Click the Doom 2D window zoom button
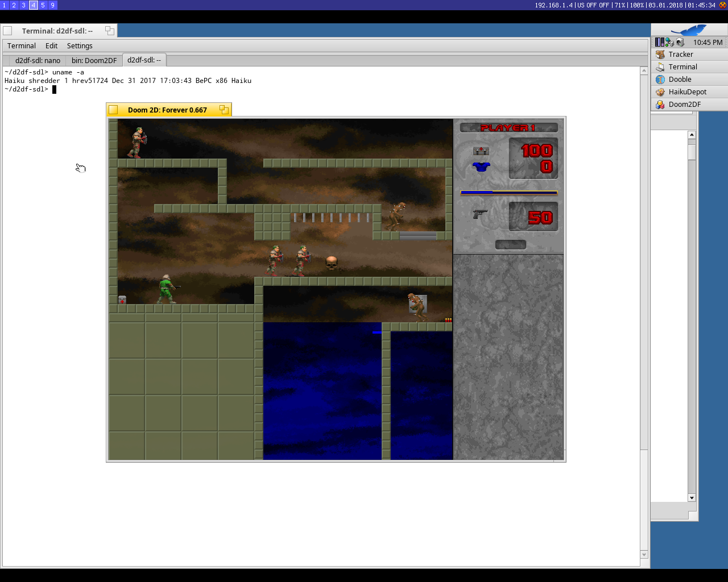Image resolution: width=728 pixels, height=582 pixels. click(x=224, y=110)
